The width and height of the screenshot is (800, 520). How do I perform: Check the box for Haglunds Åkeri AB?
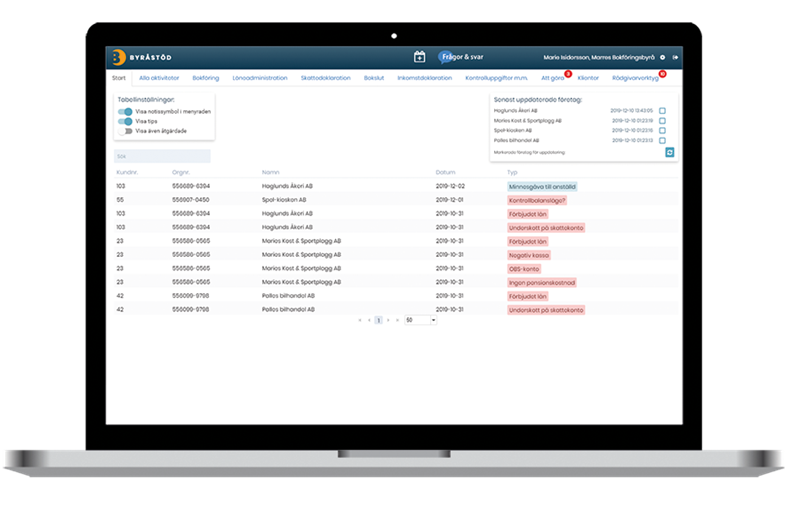point(662,110)
